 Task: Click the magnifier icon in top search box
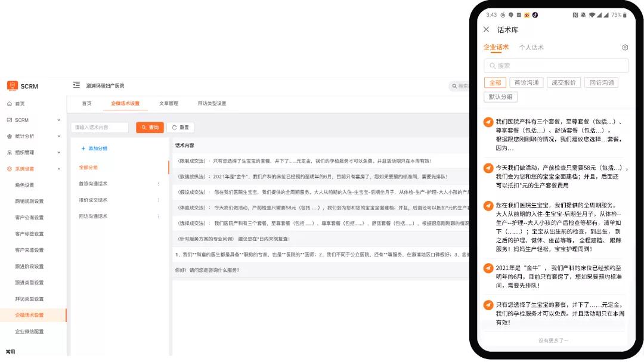pyautogui.click(x=454, y=86)
